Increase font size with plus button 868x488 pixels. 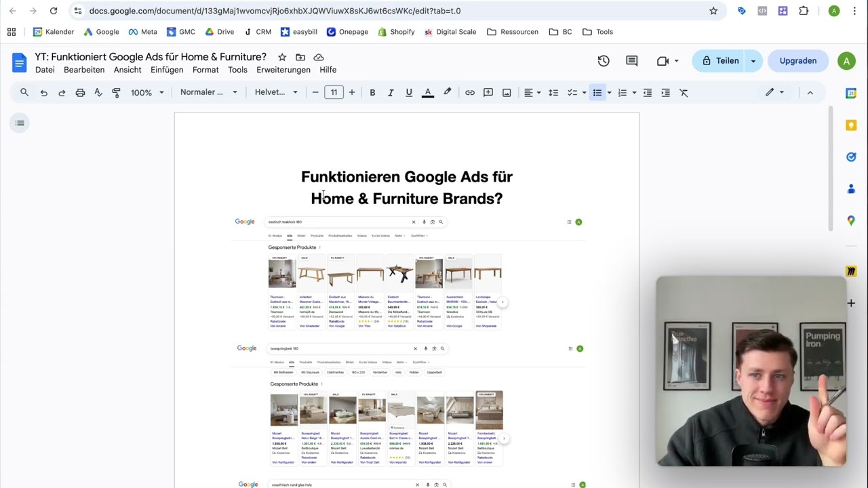pos(351,92)
